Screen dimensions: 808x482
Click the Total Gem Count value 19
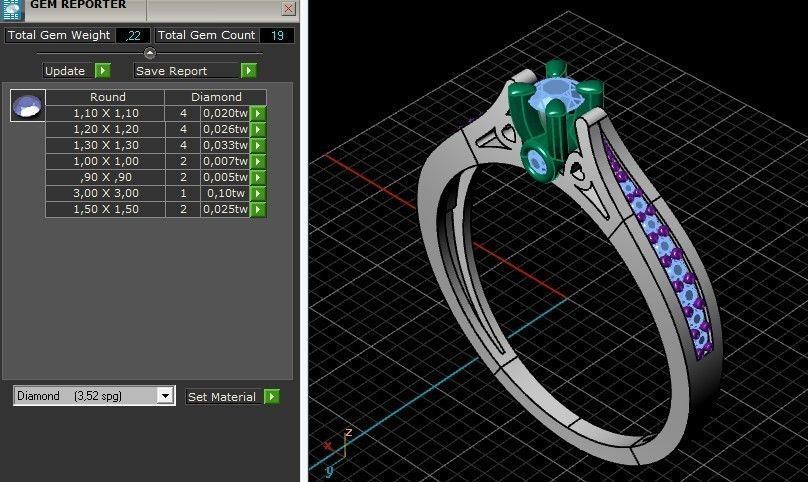click(277, 35)
